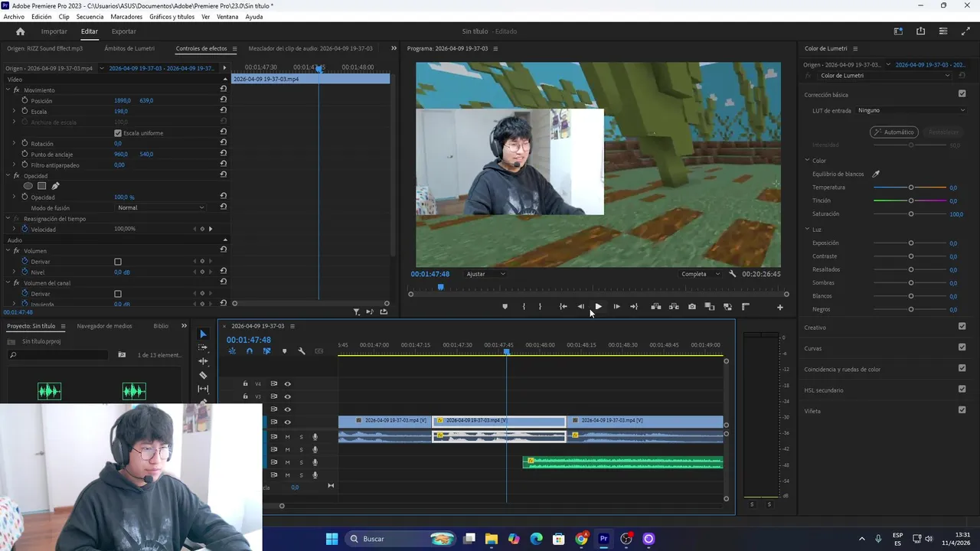Click the Lift button
The image size is (980, 551).
[656, 307]
